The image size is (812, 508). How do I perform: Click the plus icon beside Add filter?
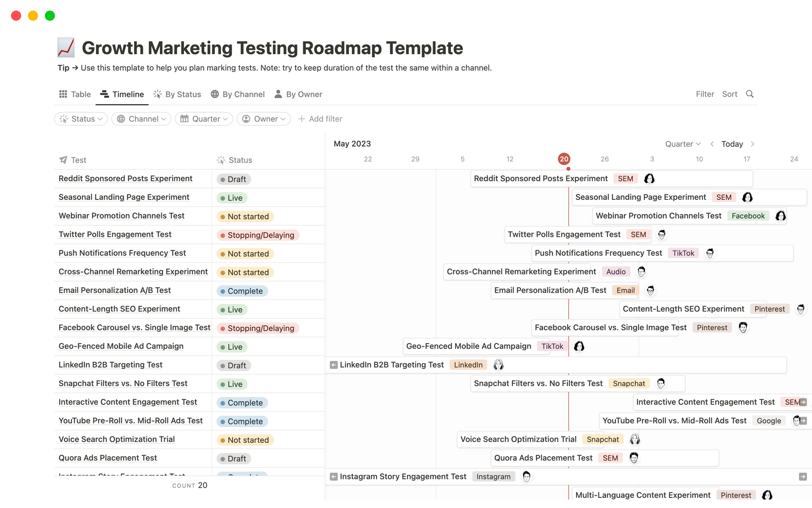coord(302,119)
